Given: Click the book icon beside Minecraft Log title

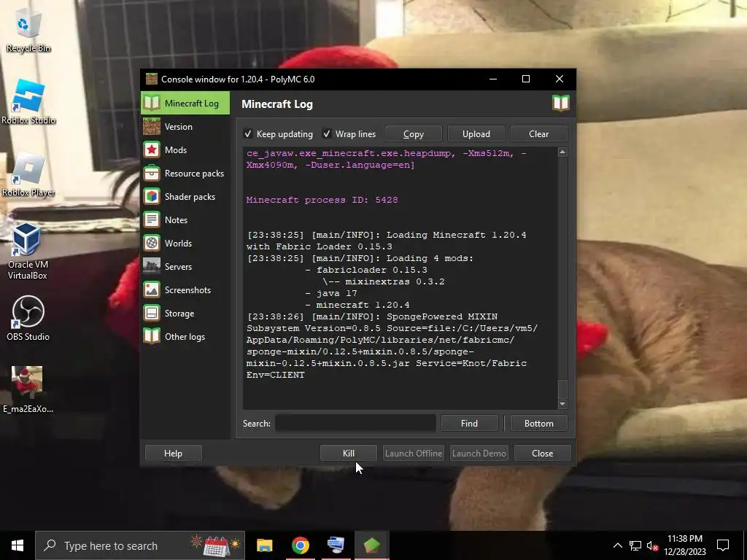Looking at the screenshot, I should [x=561, y=104].
